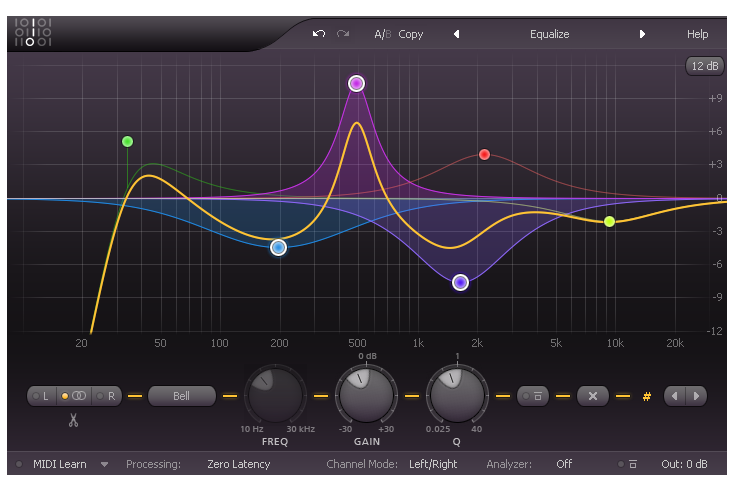Copy settings to other state
734x483 pixels.
tap(411, 34)
